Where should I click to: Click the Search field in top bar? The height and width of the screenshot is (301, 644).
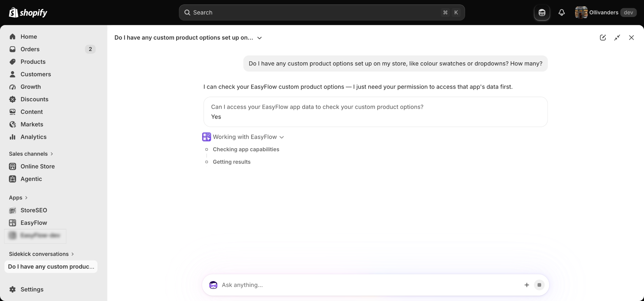click(322, 13)
